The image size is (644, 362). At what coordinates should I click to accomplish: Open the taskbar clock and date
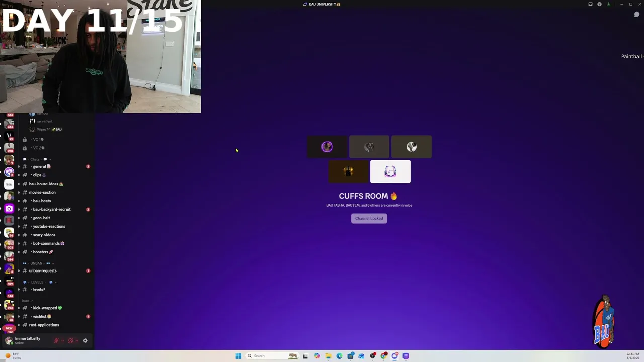(633, 356)
